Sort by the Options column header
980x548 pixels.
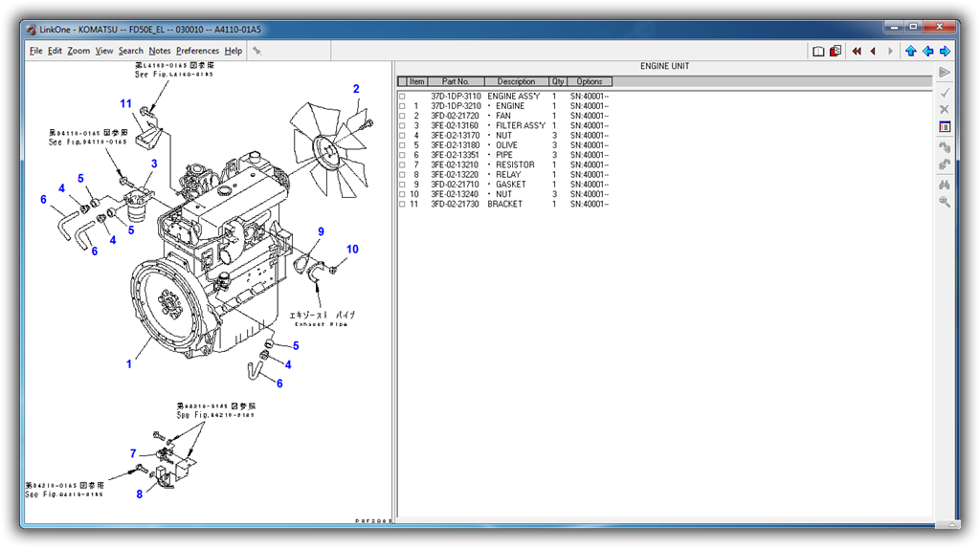click(x=589, y=82)
